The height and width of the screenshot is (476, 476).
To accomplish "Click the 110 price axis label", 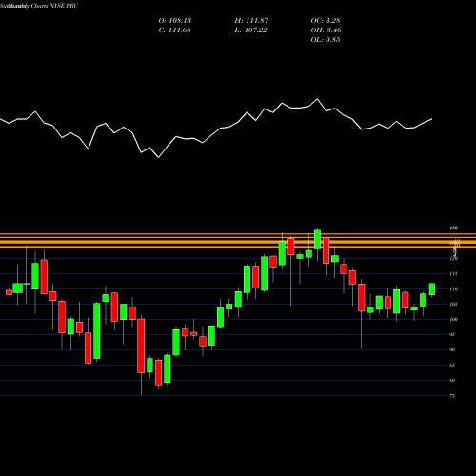I will (x=454, y=288).
